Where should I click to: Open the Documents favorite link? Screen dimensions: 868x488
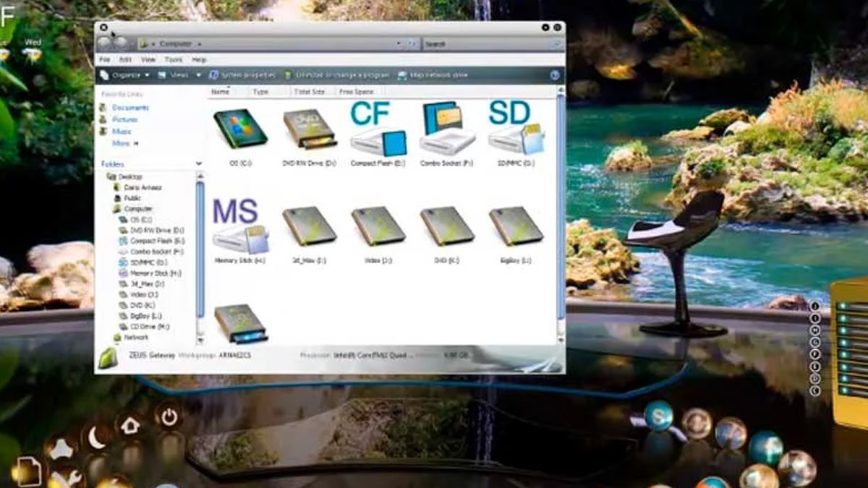pyautogui.click(x=130, y=108)
